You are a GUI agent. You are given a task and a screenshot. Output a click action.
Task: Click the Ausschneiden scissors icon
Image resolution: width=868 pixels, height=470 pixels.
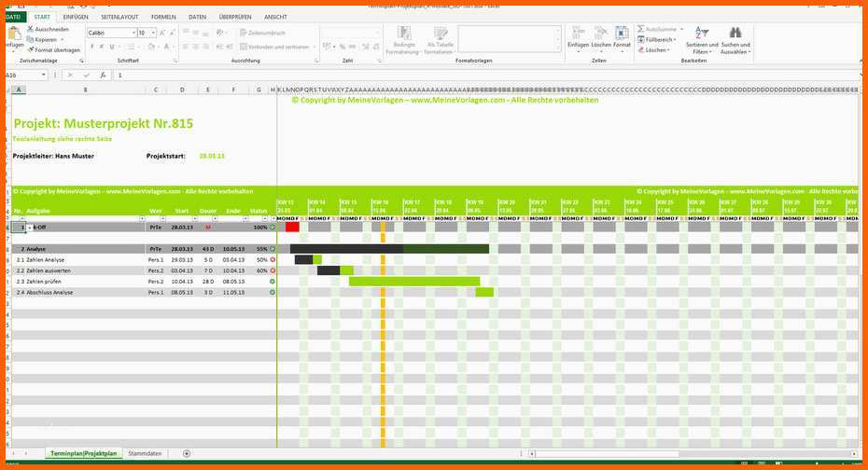click(x=31, y=29)
